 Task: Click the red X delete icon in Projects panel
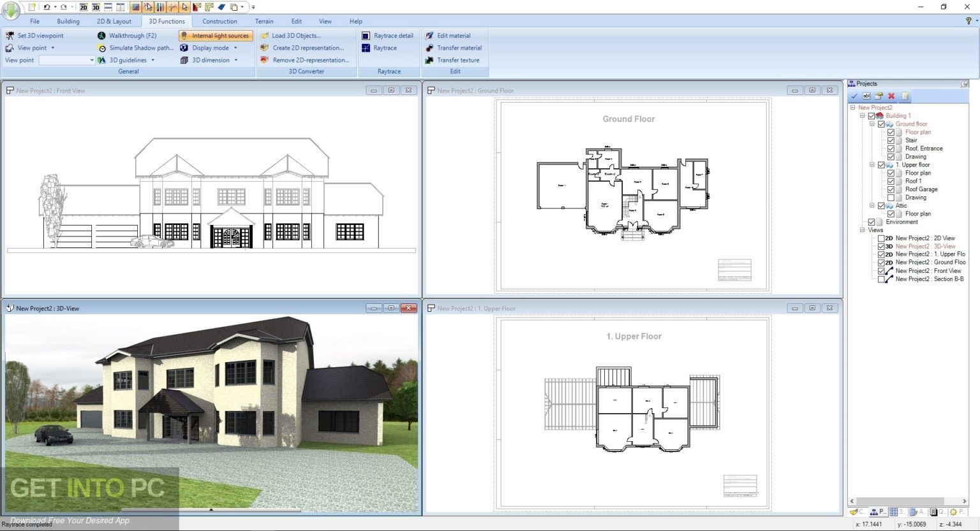pyautogui.click(x=891, y=96)
